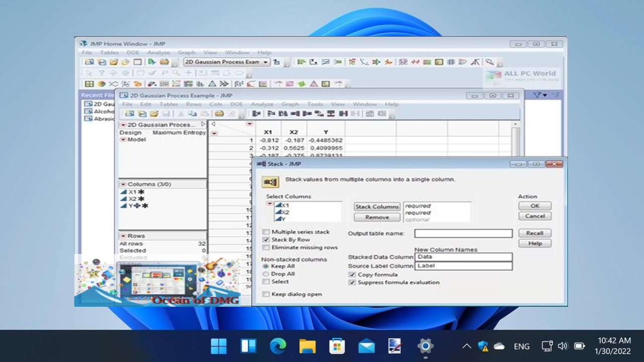This screenshot has width=644, height=362.
Task: Uncheck Suppress formula evaluation checkbox
Action: pos(352,283)
